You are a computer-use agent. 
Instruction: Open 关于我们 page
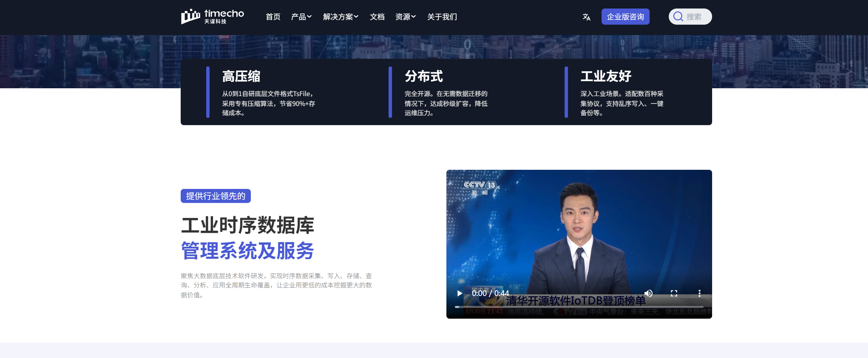pos(442,17)
